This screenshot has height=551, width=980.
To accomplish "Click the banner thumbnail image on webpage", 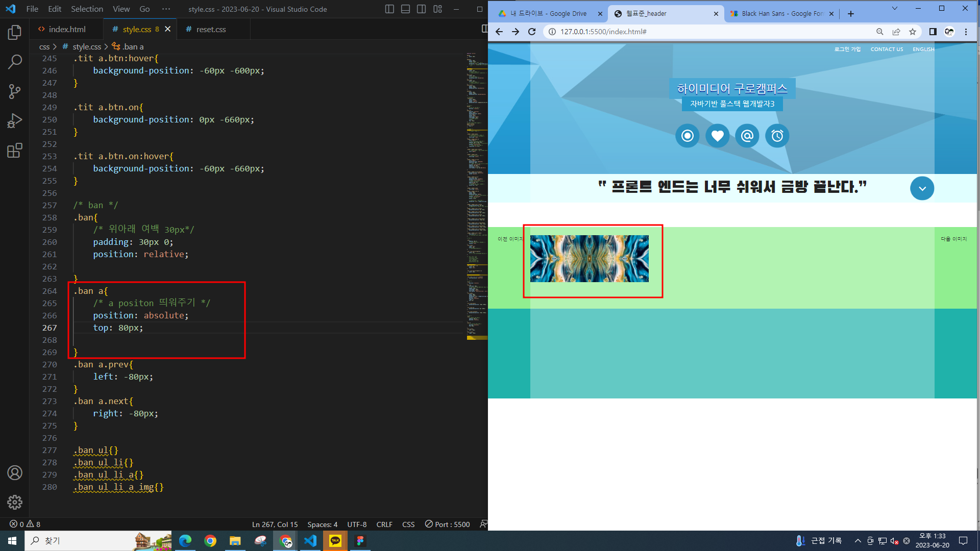I will [589, 259].
